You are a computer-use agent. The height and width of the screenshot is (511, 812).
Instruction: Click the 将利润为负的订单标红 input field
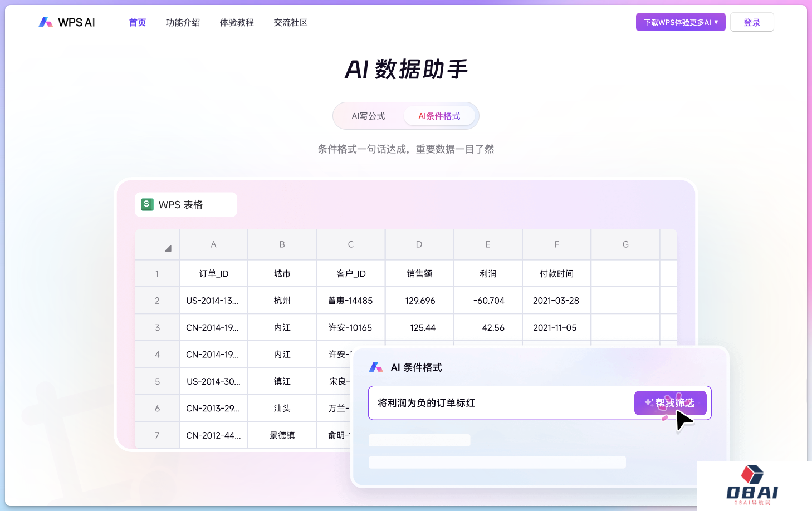[540, 403]
